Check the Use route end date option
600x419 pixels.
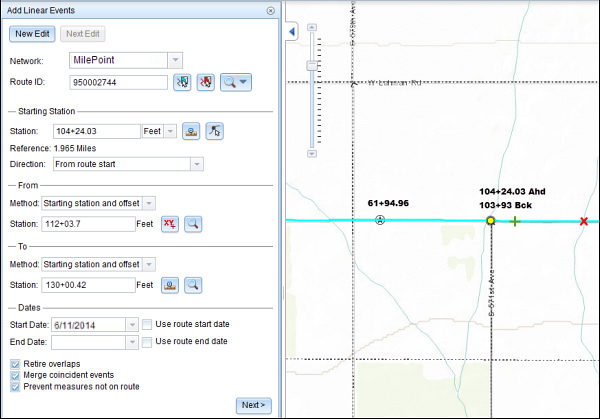click(147, 342)
